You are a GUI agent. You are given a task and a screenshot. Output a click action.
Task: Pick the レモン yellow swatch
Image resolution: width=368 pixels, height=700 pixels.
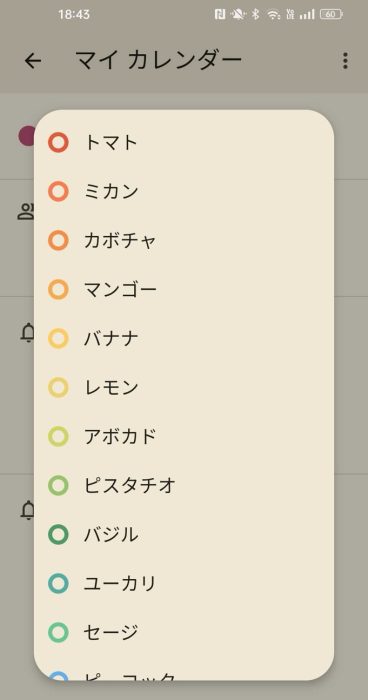[x=59, y=388]
